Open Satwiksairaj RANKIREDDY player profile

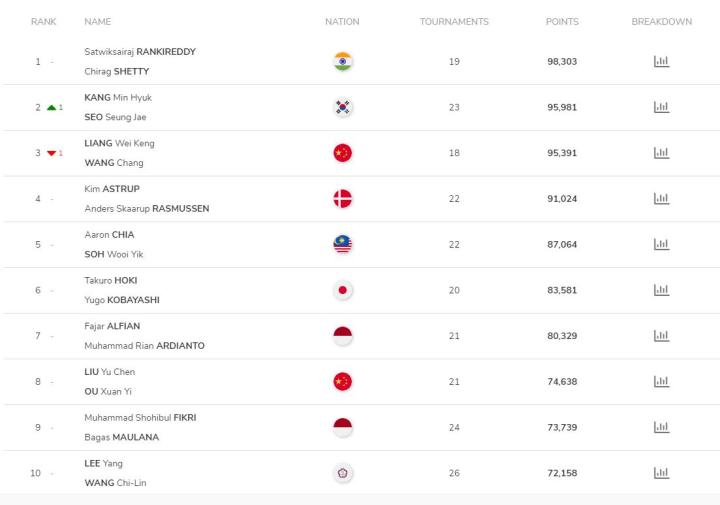click(140, 52)
